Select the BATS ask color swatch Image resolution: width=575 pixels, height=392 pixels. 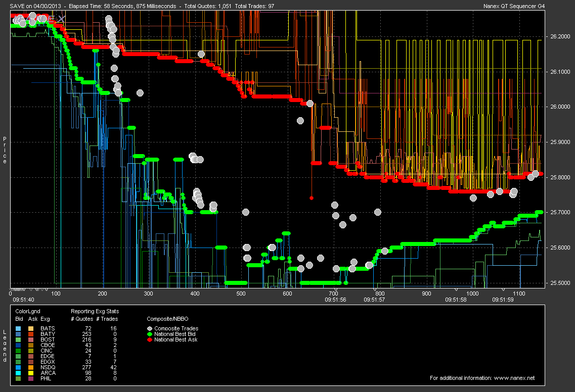31,329
